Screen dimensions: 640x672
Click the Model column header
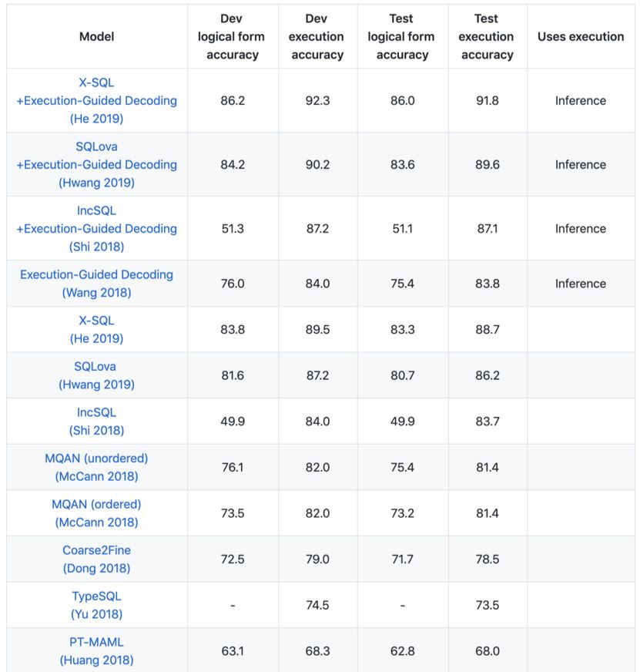pos(96,36)
